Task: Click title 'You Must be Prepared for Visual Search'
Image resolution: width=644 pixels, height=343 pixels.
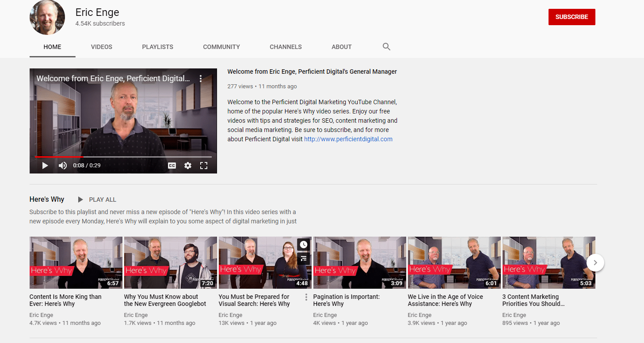Action: tap(254, 300)
